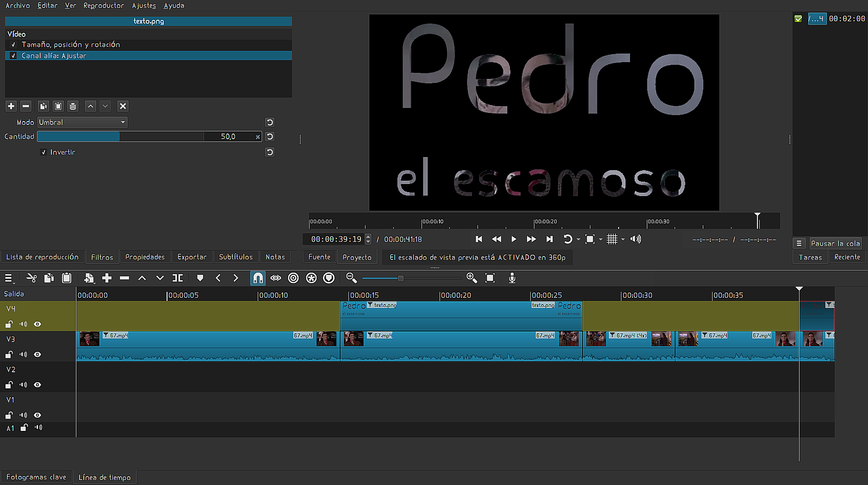Click the ripple all tracks icon
This screenshot has height=485, width=868.
click(311, 278)
